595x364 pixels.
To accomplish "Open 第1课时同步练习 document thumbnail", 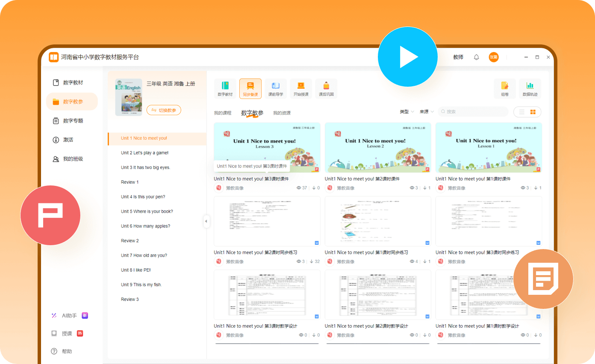I will (x=378, y=221).
